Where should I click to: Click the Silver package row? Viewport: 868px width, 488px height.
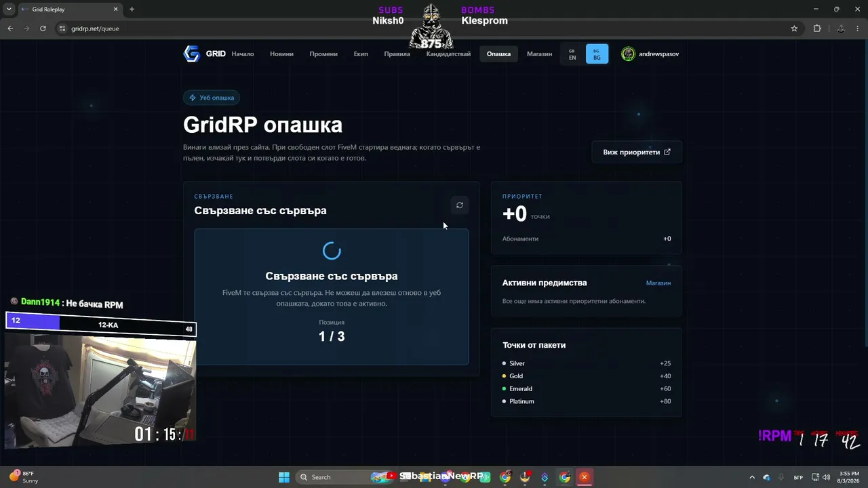coord(587,363)
